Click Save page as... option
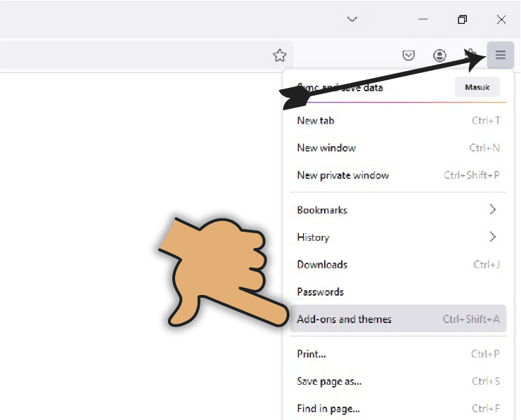Image resolution: width=521 pixels, height=420 pixels. click(329, 381)
